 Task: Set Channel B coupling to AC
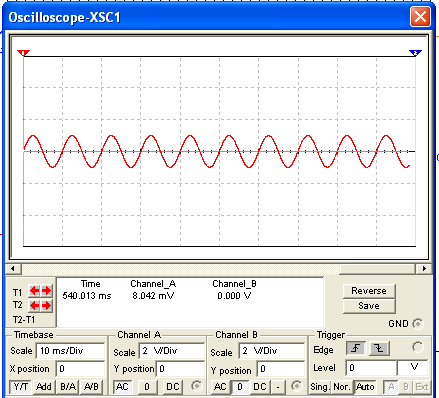[x=220, y=387]
